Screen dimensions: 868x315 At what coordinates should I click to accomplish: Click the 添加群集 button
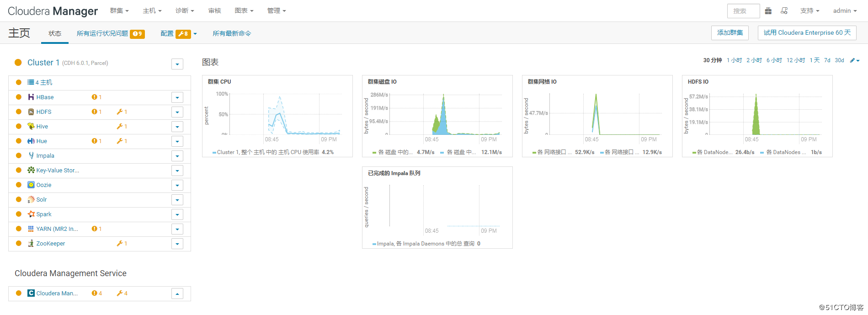point(730,33)
